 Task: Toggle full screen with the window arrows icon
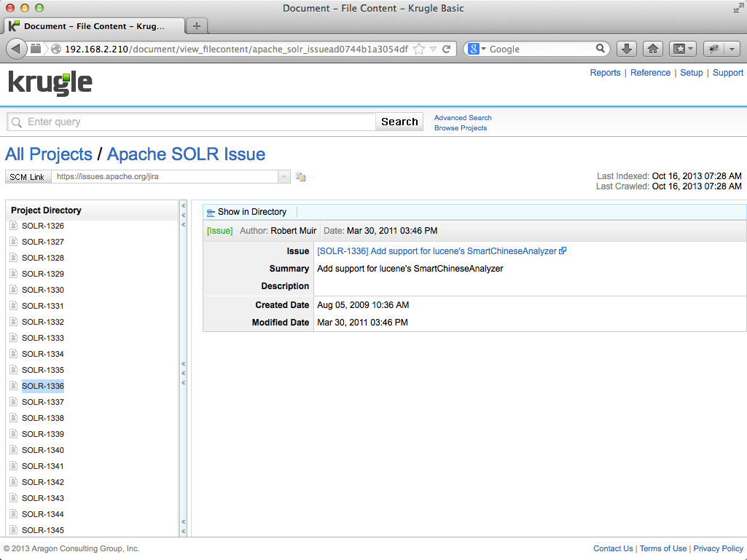click(738, 8)
